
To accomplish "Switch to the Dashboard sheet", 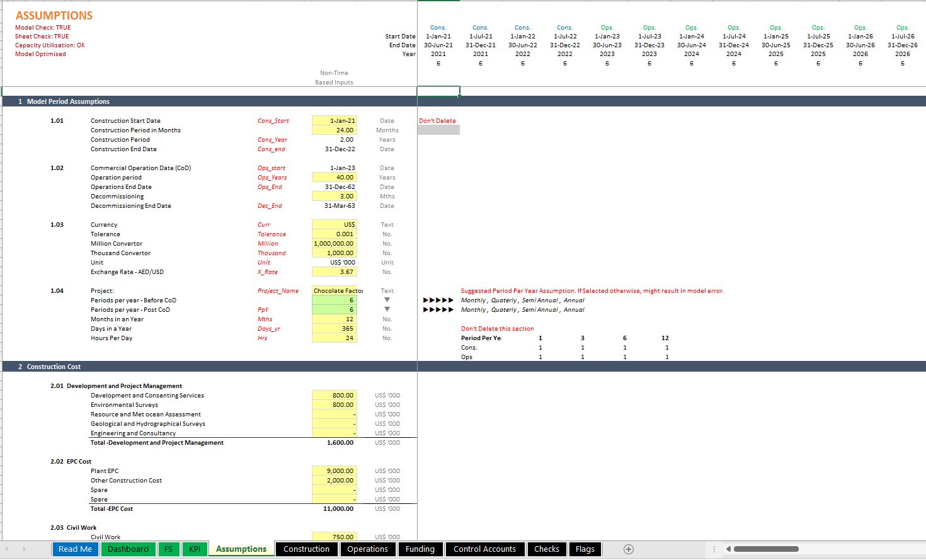I will coord(128,549).
